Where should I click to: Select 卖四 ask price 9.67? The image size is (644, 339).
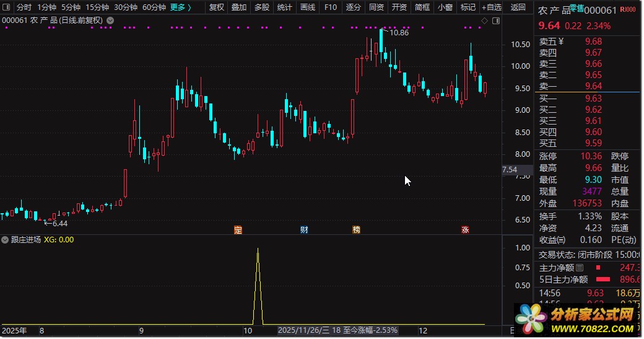click(593, 53)
